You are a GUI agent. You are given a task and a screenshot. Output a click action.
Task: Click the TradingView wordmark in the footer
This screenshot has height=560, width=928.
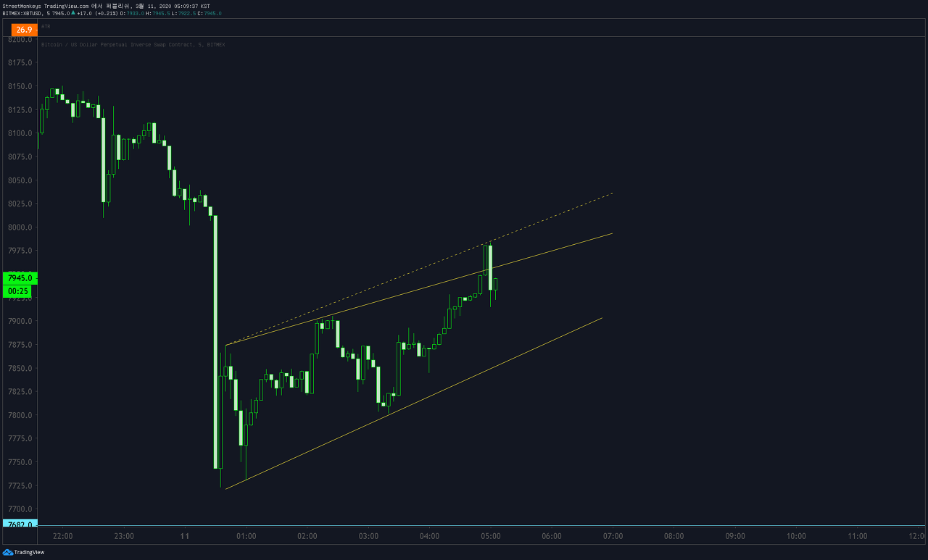tap(29, 553)
